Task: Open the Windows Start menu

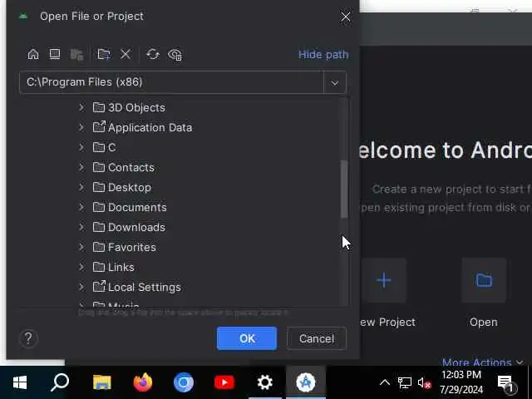Action: pos(20,382)
